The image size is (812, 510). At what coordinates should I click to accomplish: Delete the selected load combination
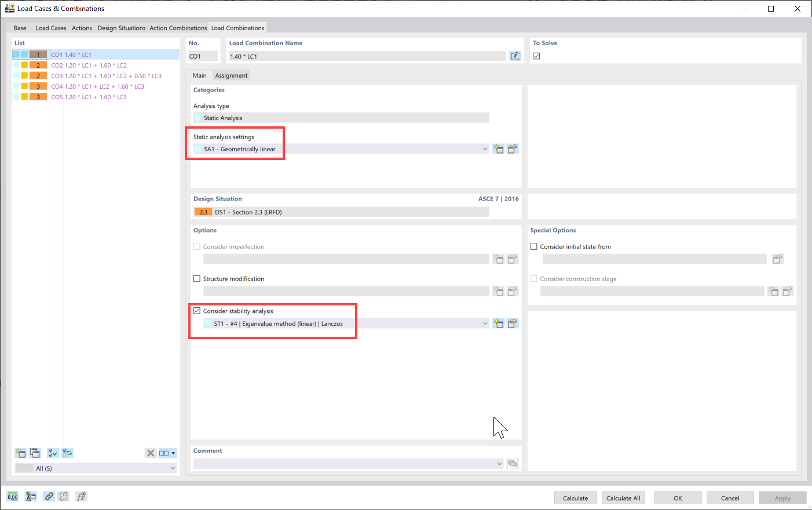coord(151,453)
